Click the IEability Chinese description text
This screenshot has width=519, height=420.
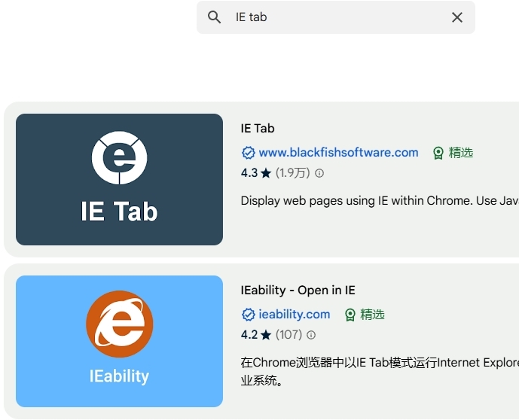[x=380, y=371]
